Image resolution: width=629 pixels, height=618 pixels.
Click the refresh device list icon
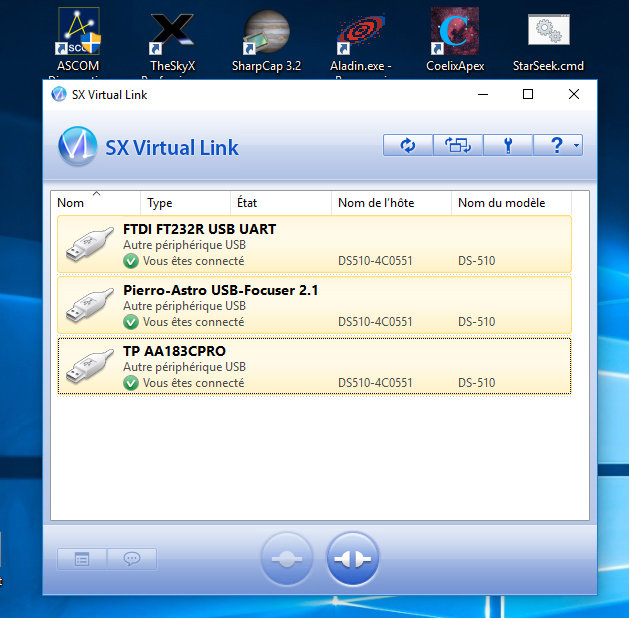(408, 145)
